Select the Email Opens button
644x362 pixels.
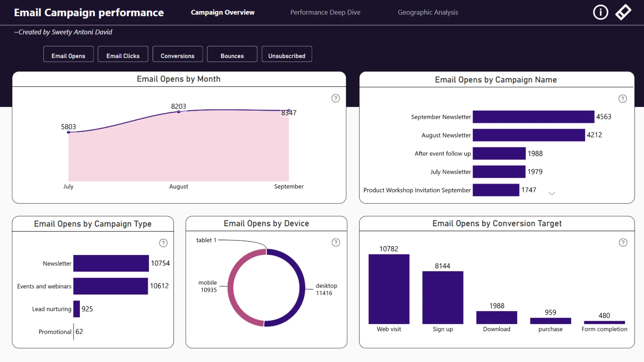68,54
